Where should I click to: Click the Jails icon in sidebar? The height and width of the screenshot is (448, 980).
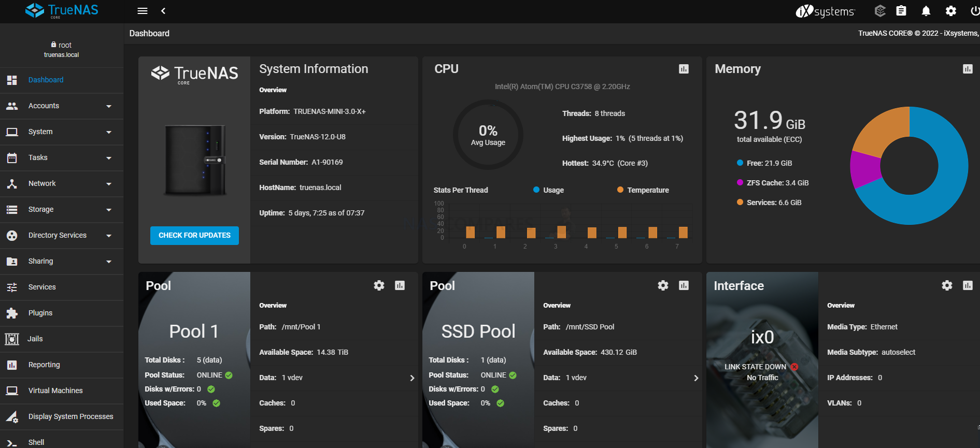(x=12, y=339)
